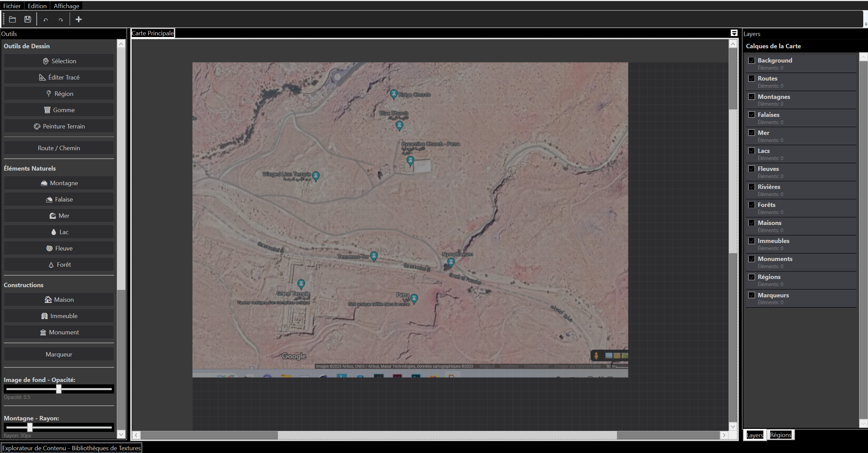Collapse the Carte Principale panel menu
This screenshot has width=868, height=453.
tap(733, 33)
